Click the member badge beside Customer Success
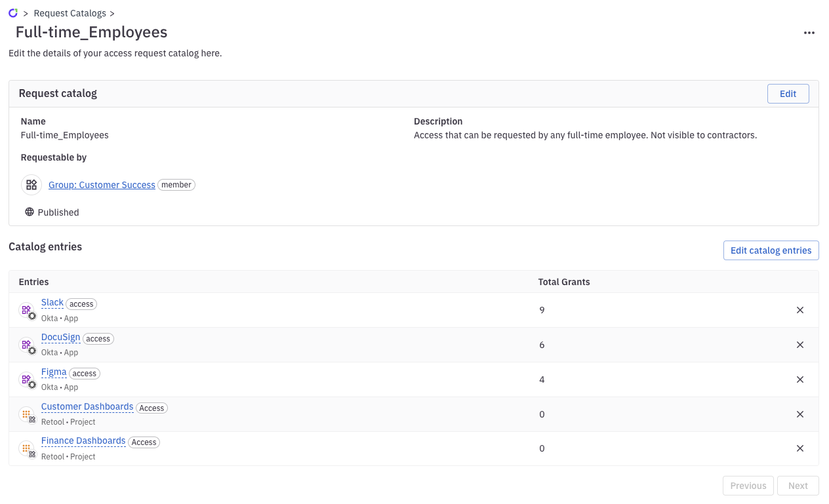829x504 pixels. [176, 185]
